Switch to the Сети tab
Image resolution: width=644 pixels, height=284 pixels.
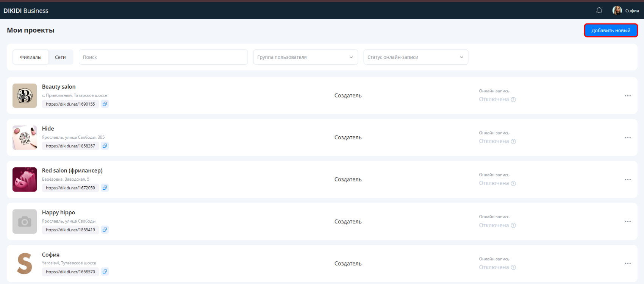click(60, 57)
